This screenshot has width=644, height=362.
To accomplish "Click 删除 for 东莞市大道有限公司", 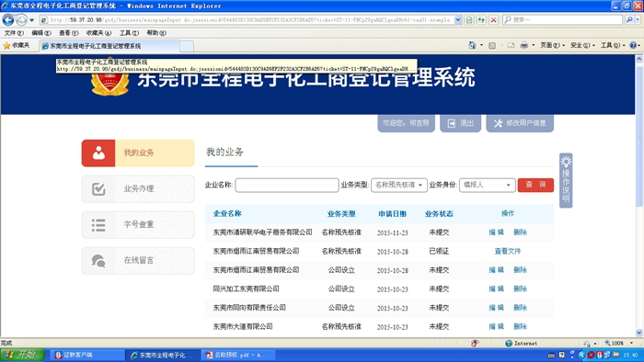I will [520, 326].
